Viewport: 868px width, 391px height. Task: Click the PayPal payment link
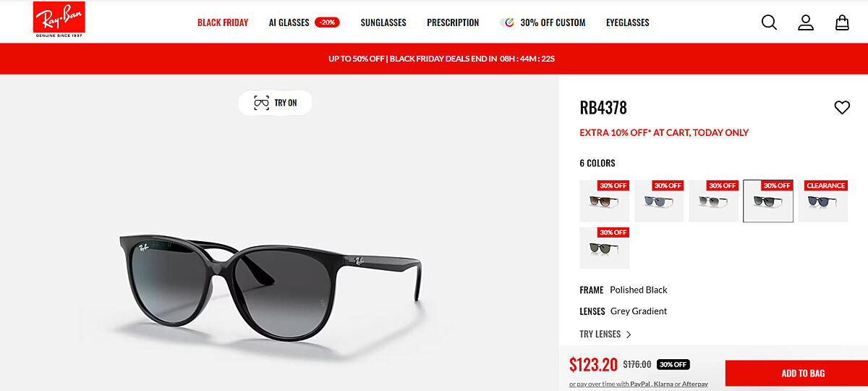640,384
